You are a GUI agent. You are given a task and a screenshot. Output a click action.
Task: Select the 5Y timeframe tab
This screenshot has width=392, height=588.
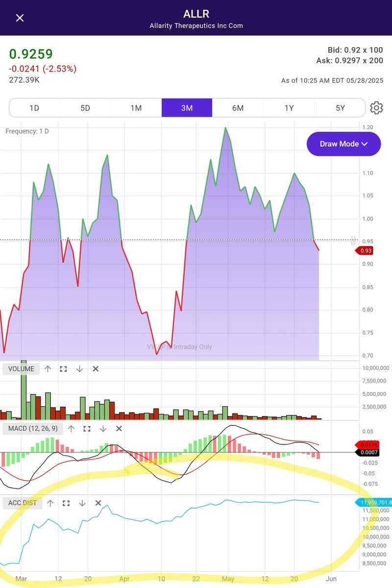tap(339, 108)
